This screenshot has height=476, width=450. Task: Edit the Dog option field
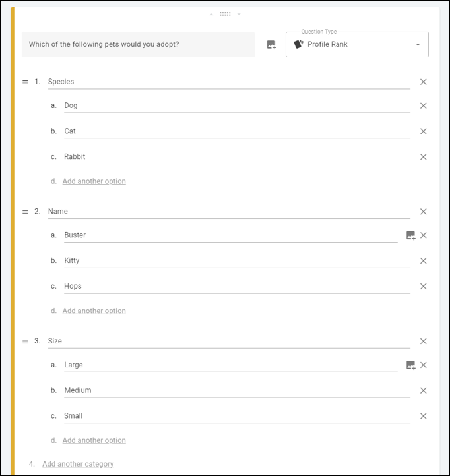click(x=237, y=105)
